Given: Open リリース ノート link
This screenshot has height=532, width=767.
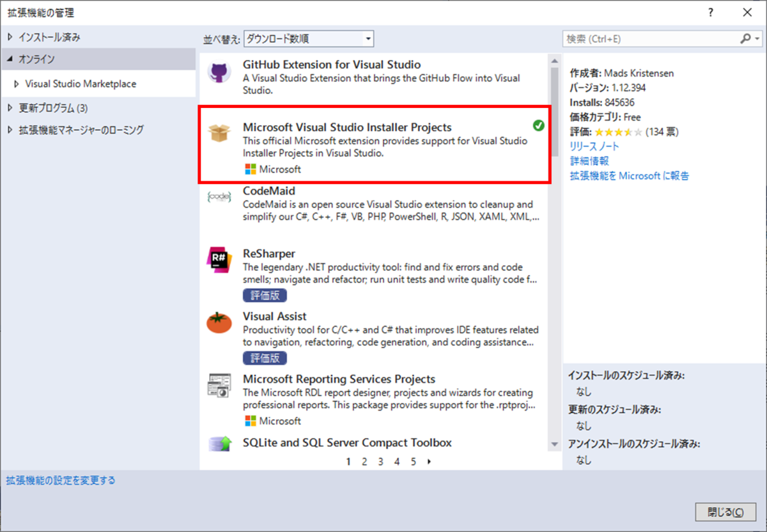Looking at the screenshot, I should [594, 146].
